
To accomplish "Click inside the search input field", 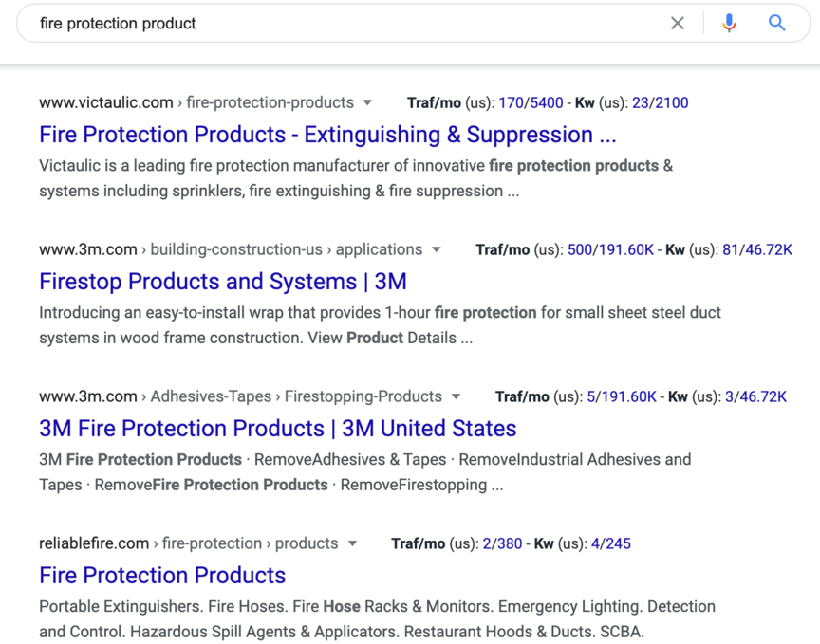I will click(342, 24).
